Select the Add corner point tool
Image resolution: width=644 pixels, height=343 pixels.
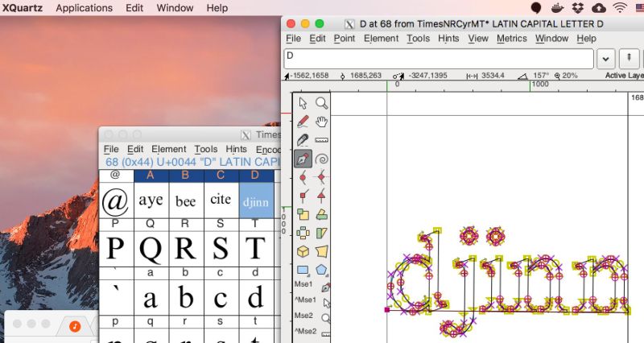(x=303, y=196)
